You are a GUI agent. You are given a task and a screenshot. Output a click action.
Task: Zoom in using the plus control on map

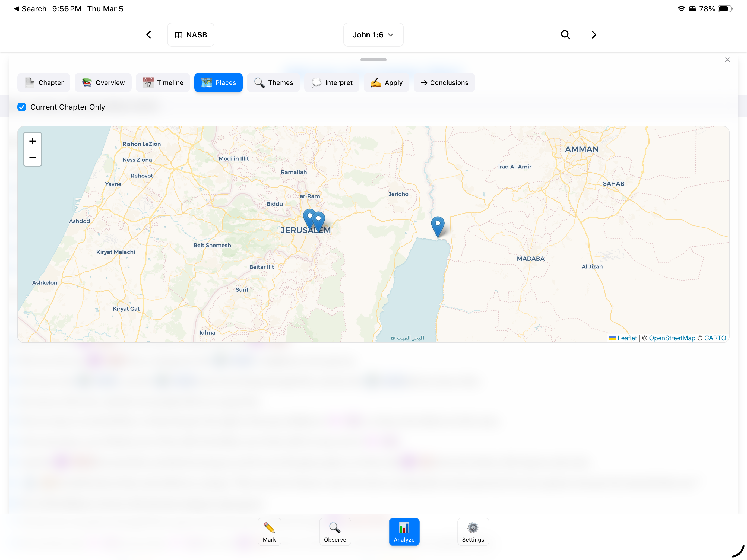click(32, 141)
